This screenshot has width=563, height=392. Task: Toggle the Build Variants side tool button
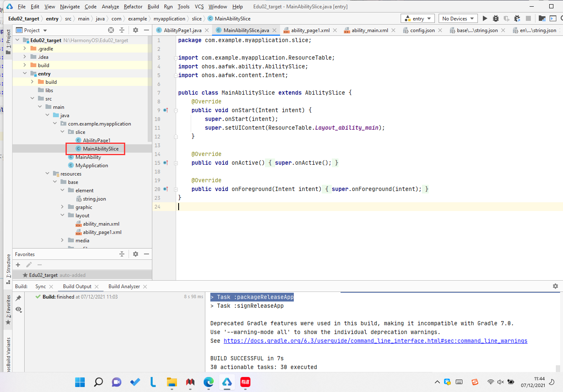tap(8, 354)
